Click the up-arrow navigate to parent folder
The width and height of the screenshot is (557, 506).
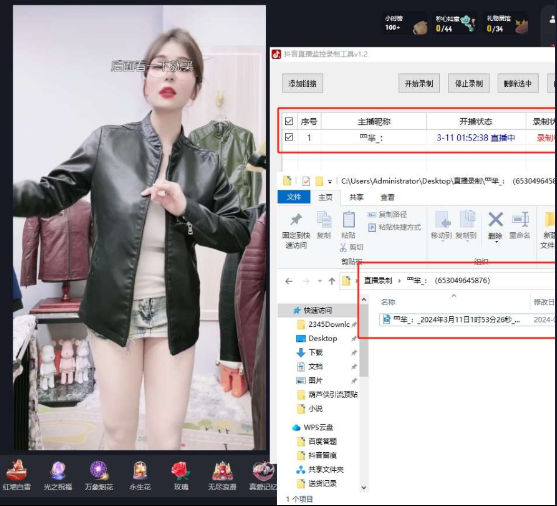pos(332,281)
